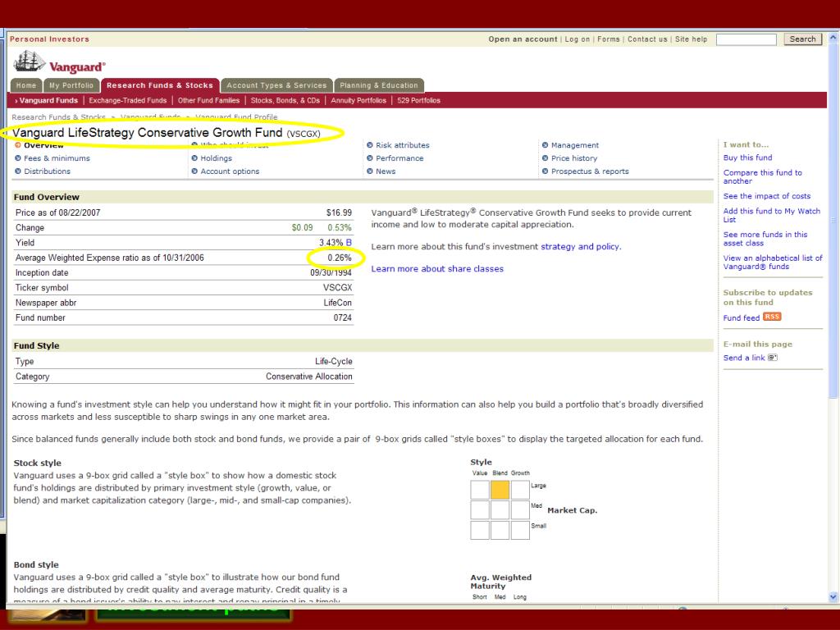This screenshot has width=840, height=630.
Task: View Price history section
Action: click(574, 158)
